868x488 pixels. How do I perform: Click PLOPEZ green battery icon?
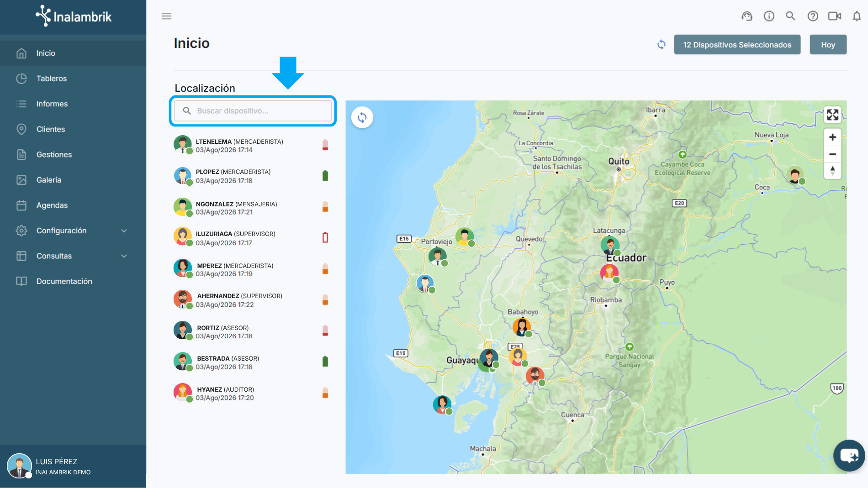[325, 176]
